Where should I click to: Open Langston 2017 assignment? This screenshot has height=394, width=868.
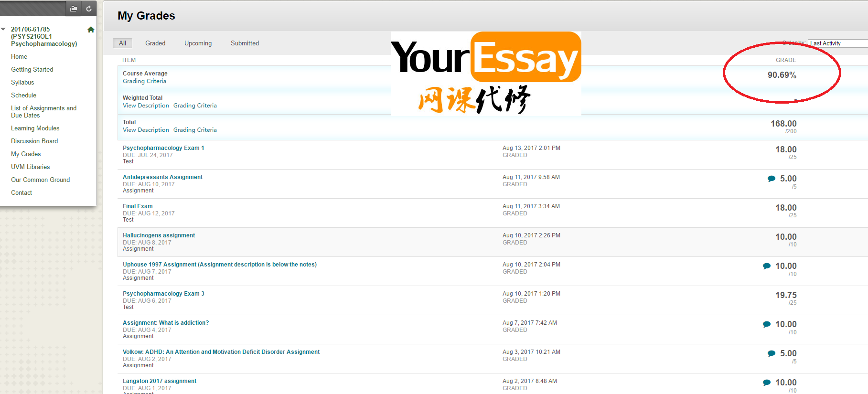click(x=160, y=381)
